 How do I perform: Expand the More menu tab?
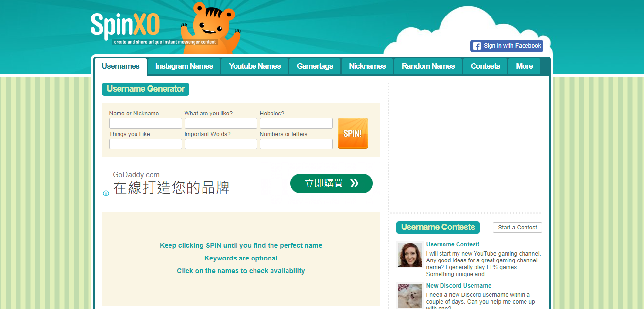524,66
